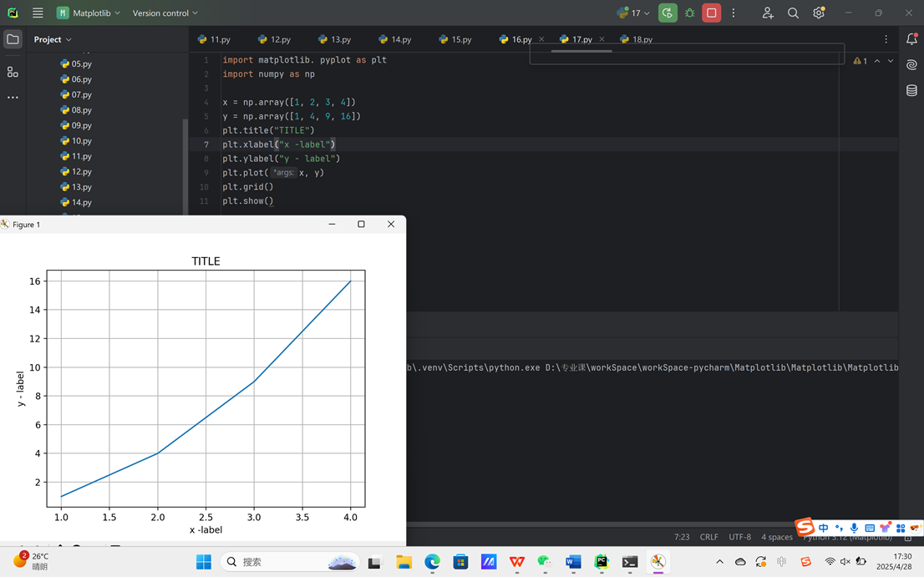This screenshot has width=924, height=577.
Task: Open the main hamburger menu
Action: click(38, 13)
